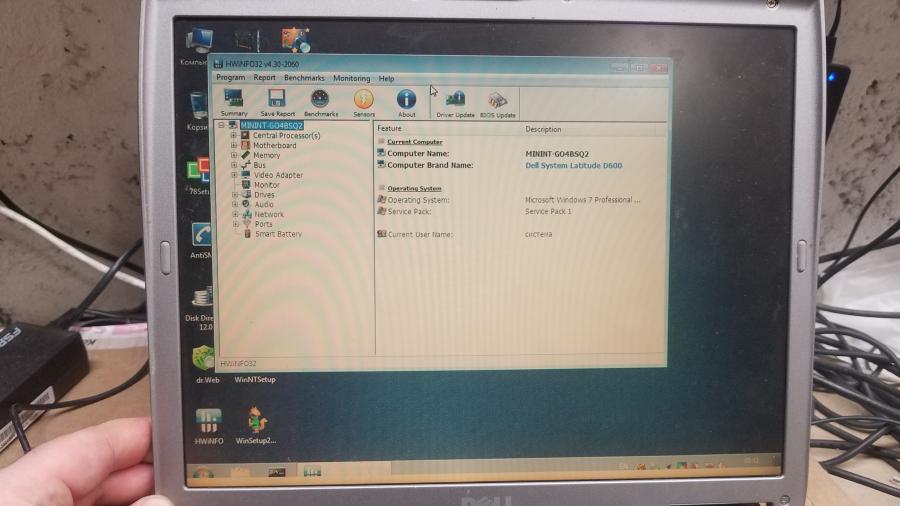The height and width of the screenshot is (506, 900).
Task: Open the Program menu
Action: (x=230, y=77)
